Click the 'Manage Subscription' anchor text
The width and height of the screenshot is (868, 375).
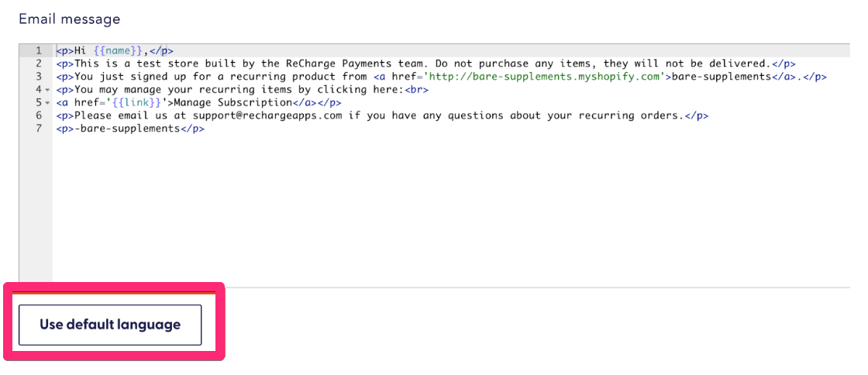click(x=232, y=103)
